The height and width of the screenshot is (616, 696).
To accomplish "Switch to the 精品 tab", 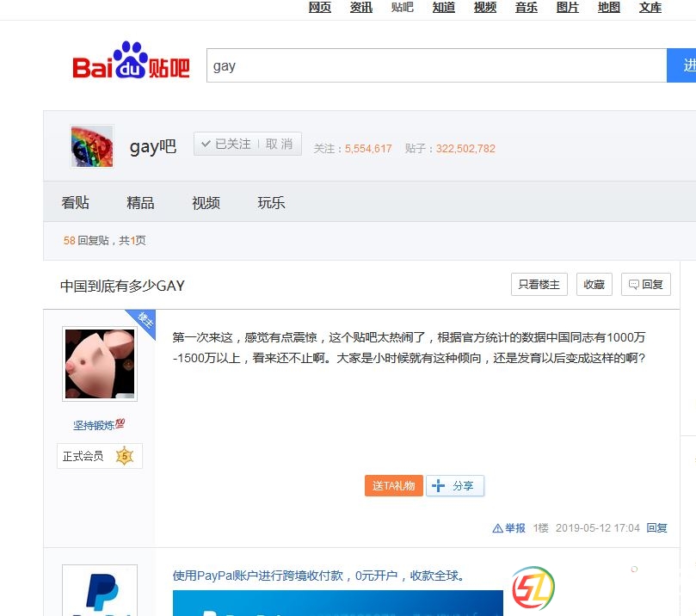I will pos(140,203).
